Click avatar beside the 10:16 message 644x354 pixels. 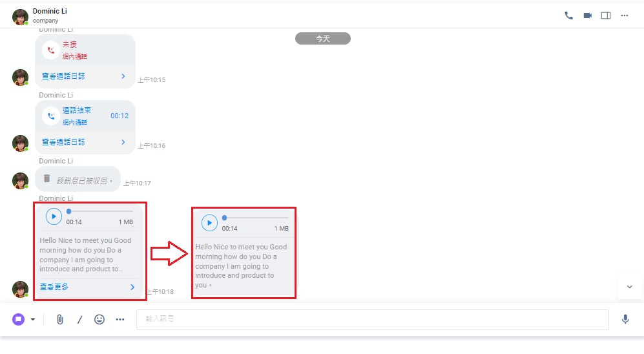pyautogui.click(x=20, y=143)
